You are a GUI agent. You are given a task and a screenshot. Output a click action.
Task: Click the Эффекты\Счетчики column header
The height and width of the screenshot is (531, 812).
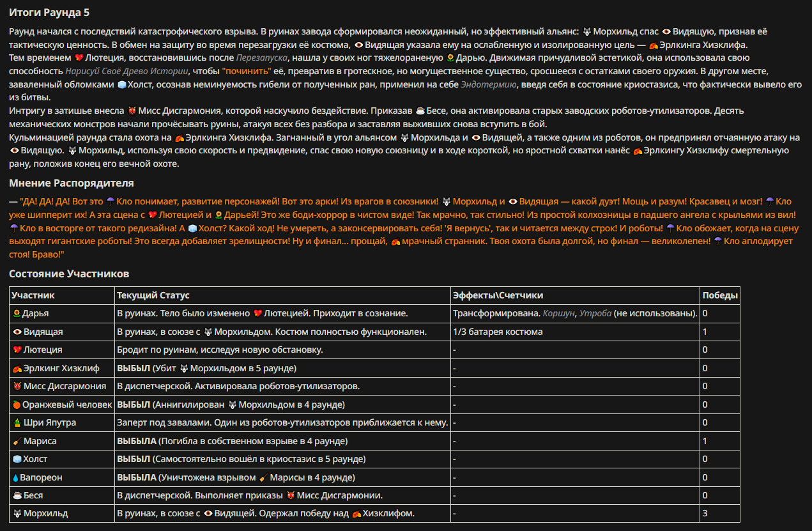[x=498, y=295]
